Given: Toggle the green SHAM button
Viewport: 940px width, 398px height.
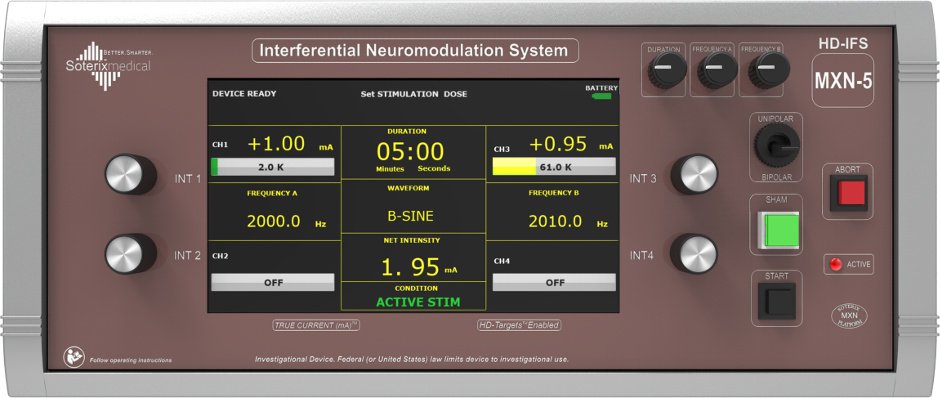Looking at the screenshot, I should [778, 230].
